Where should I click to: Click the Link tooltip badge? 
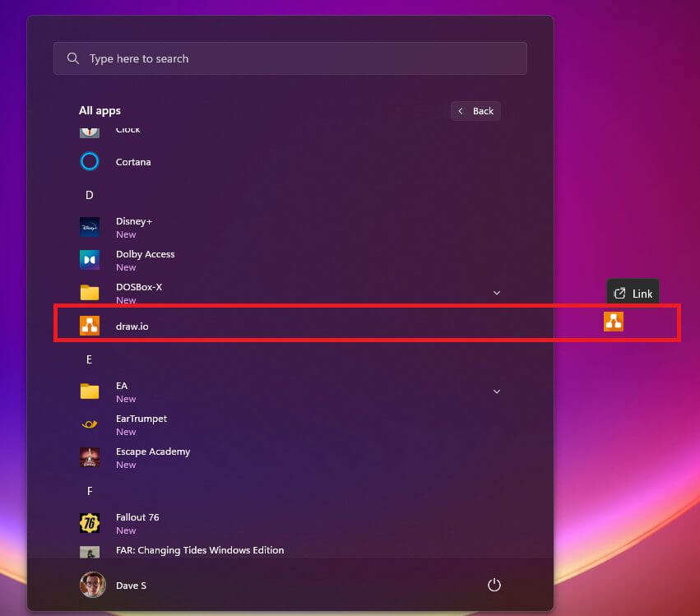pos(633,293)
